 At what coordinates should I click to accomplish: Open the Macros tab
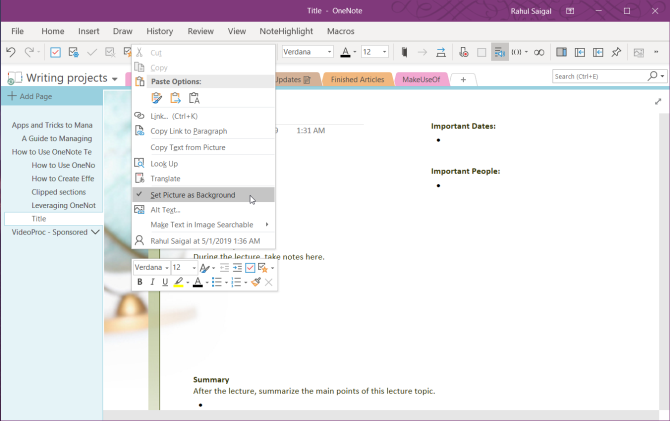coord(341,31)
